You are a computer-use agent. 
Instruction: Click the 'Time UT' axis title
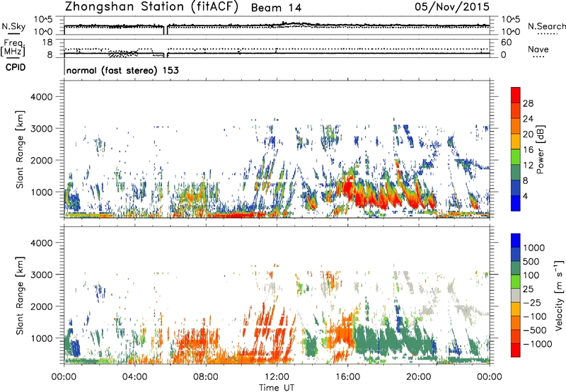pyautogui.click(x=277, y=387)
